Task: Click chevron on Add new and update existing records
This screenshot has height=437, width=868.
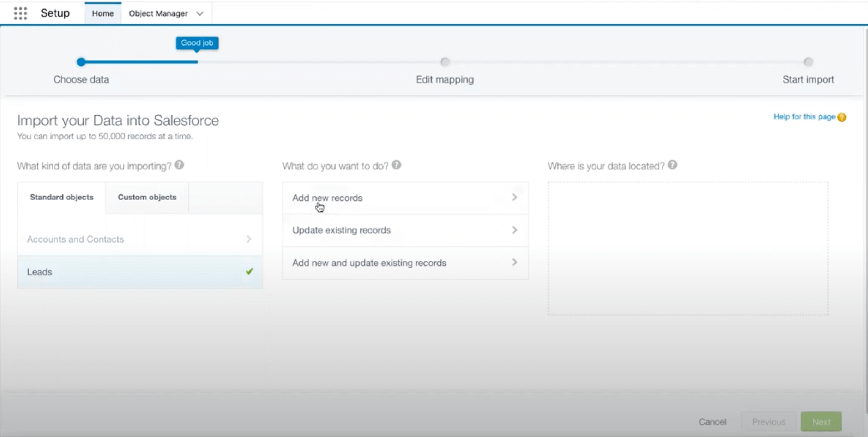Action: pos(514,262)
